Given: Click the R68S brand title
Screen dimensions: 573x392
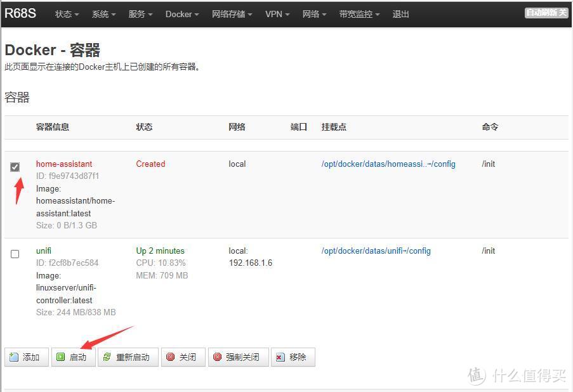Looking at the screenshot, I should [x=20, y=13].
